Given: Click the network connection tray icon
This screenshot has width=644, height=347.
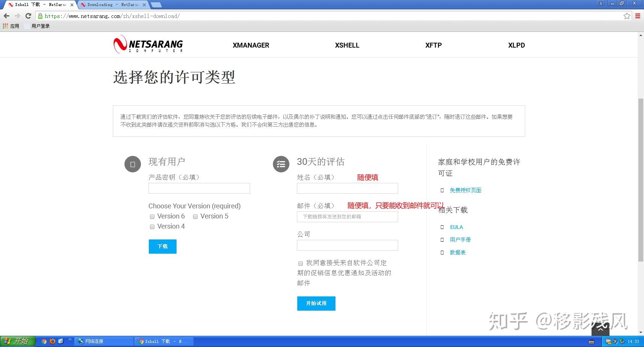Looking at the screenshot, I should (x=622, y=341).
